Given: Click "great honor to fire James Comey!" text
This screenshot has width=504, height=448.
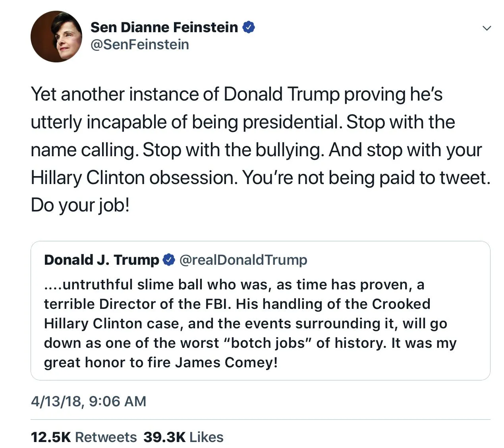Looking at the screenshot, I should (161, 362).
